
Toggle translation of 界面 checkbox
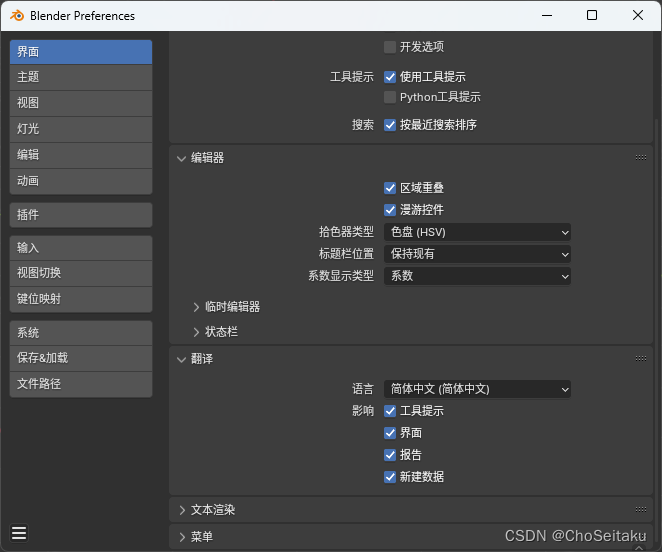click(x=390, y=433)
